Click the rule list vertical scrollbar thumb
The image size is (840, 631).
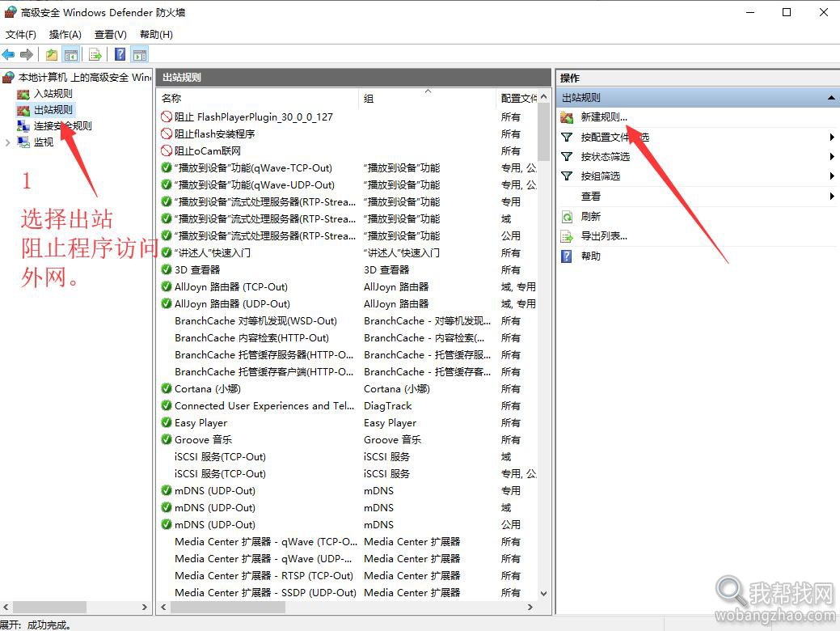coord(544,132)
